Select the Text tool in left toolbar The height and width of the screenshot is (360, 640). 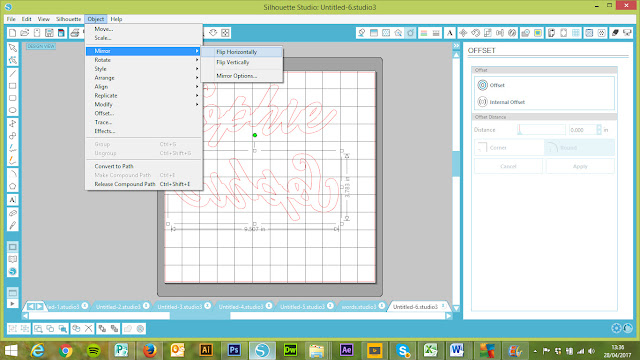point(13,200)
